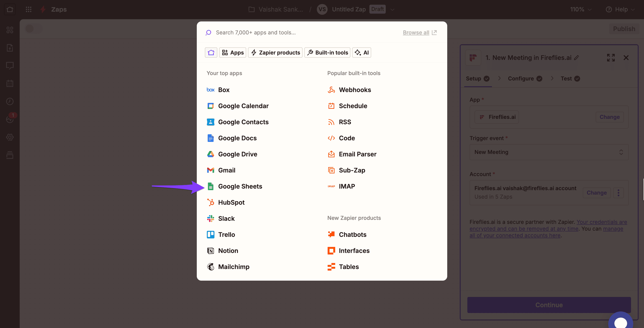Switch to Test tab

coord(570,78)
